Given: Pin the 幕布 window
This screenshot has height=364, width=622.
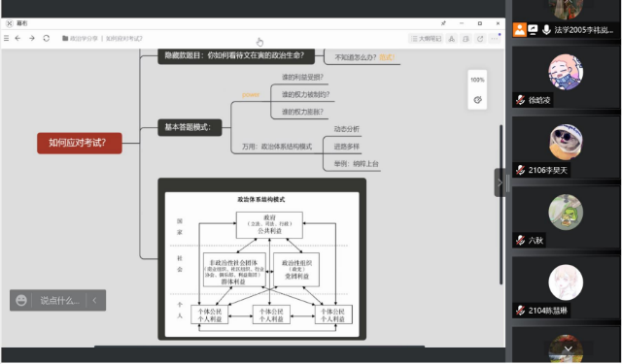Looking at the screenshot, I should (x=443, y=23).
